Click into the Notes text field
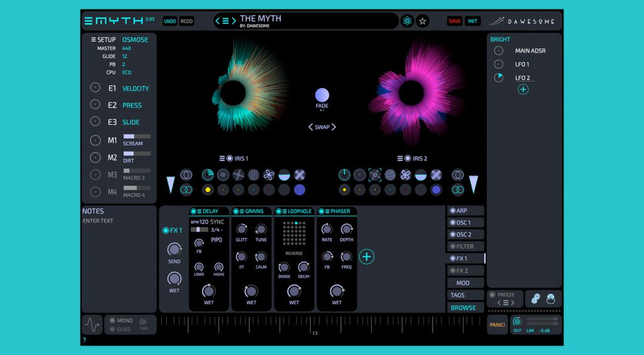The height and width of the screenshot is (355, 644). (x=119, y=264)
